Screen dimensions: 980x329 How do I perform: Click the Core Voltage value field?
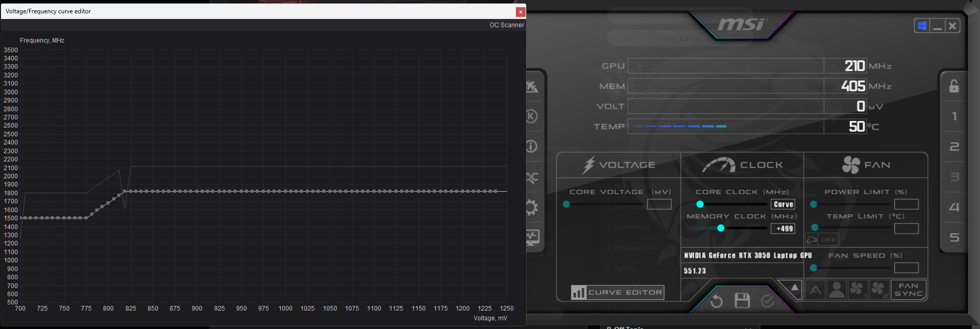[x=659, y=204]
